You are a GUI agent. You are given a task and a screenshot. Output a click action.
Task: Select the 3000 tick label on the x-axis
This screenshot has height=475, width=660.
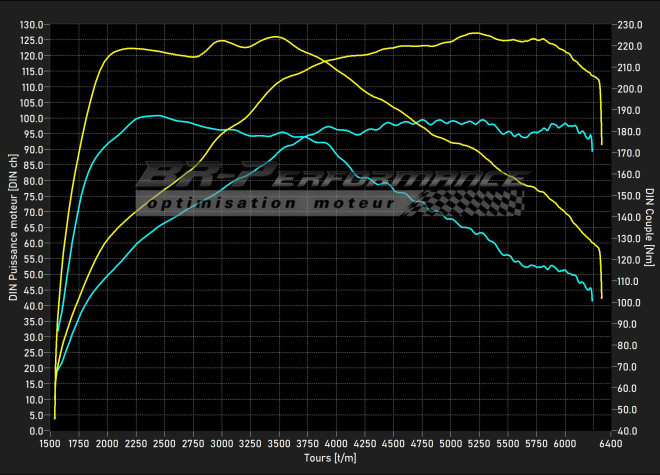tap(222, 441)
